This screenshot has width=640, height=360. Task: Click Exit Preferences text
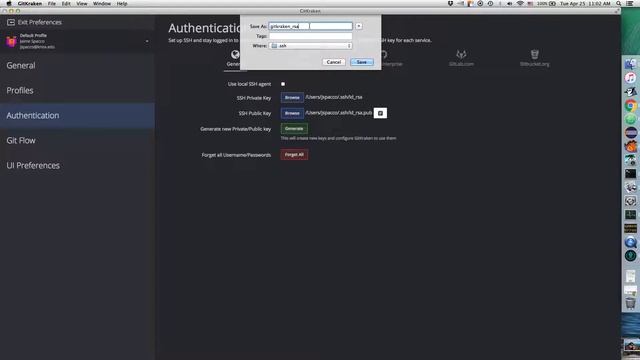point(40,22)
